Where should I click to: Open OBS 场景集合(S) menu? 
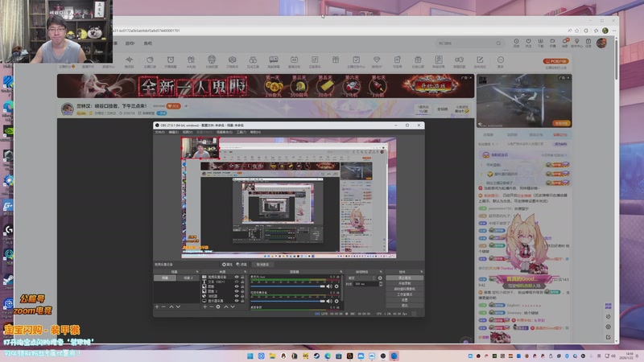pos(225,132)
